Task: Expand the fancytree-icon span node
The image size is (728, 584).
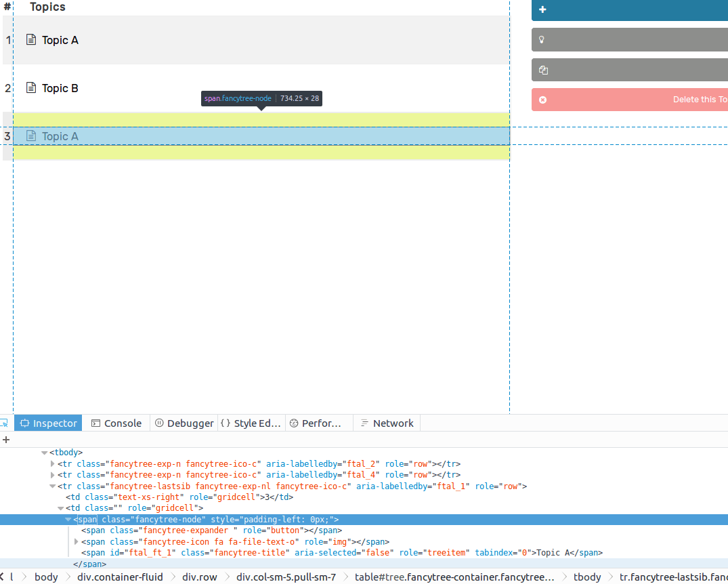Action: (x=77, y=542)
